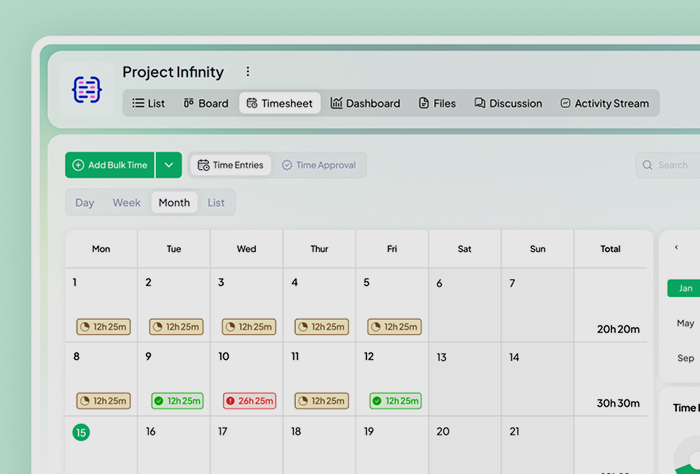Viewport: 700px width, 474px height.
Task: Switch to List view under Time Entries
Action: 216,203
